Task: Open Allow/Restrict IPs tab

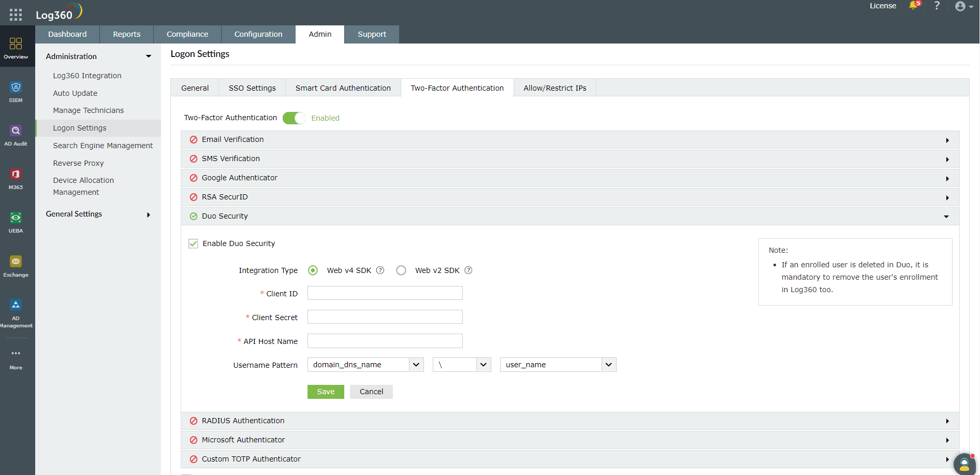Action: [555, 88]
